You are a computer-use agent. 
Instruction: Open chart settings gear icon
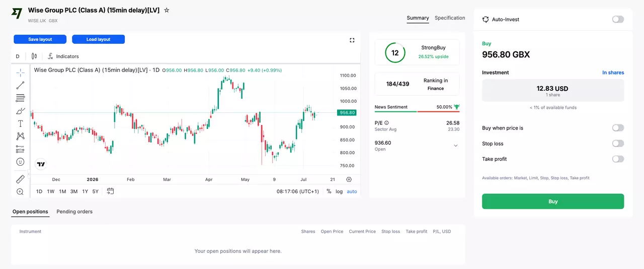point(349,179)
